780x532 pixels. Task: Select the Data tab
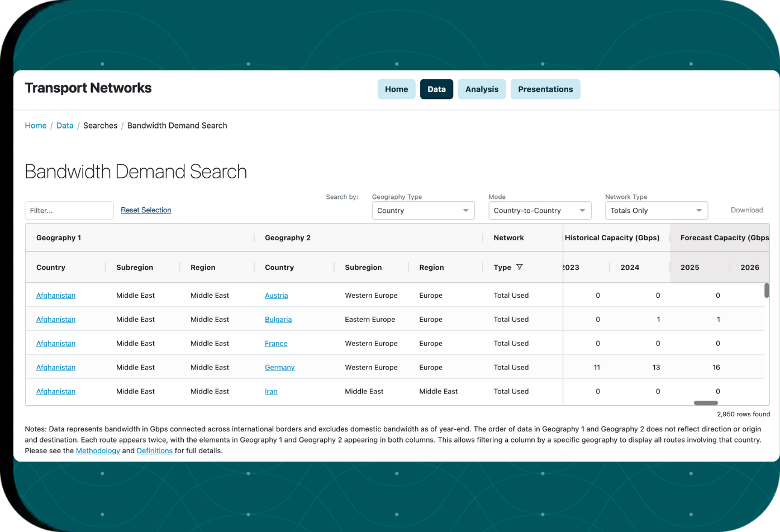click(x=436, y=89)
